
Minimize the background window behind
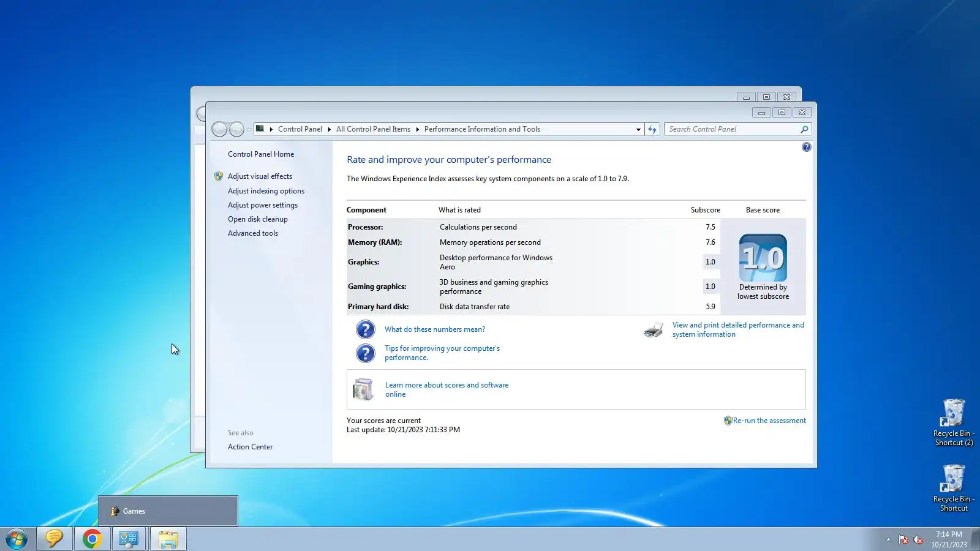point(746,97)
